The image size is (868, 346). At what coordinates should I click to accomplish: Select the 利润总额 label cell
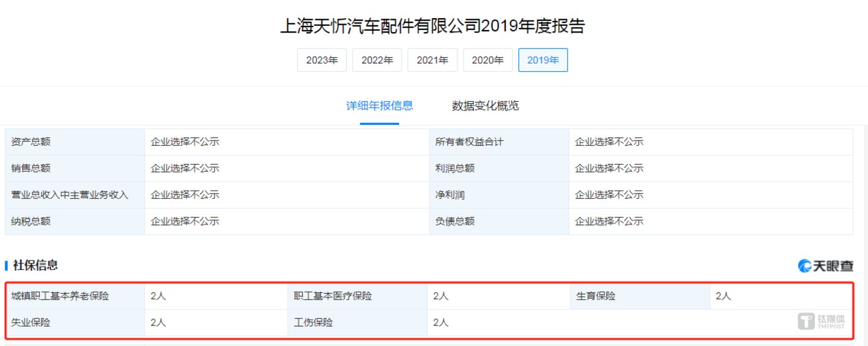point(455,169)
